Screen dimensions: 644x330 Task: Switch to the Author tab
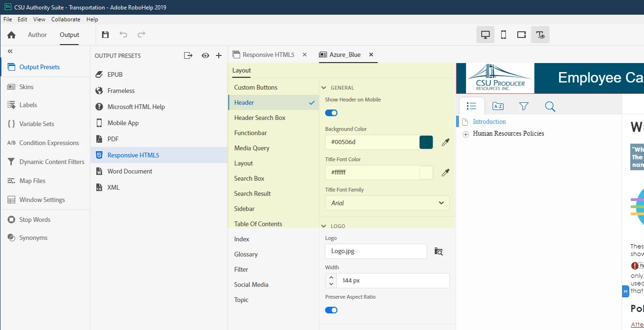point(37,35)
